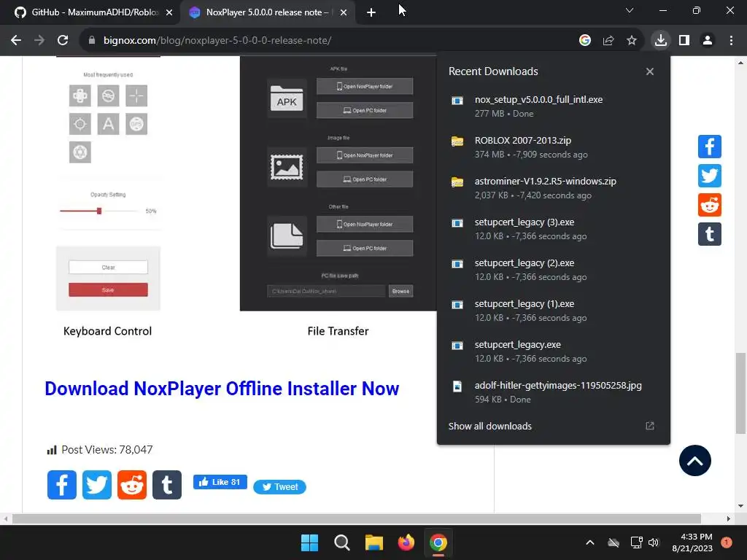747x560 pixels.
Task: Click the Tweet button
Action: tap(279, 486)
